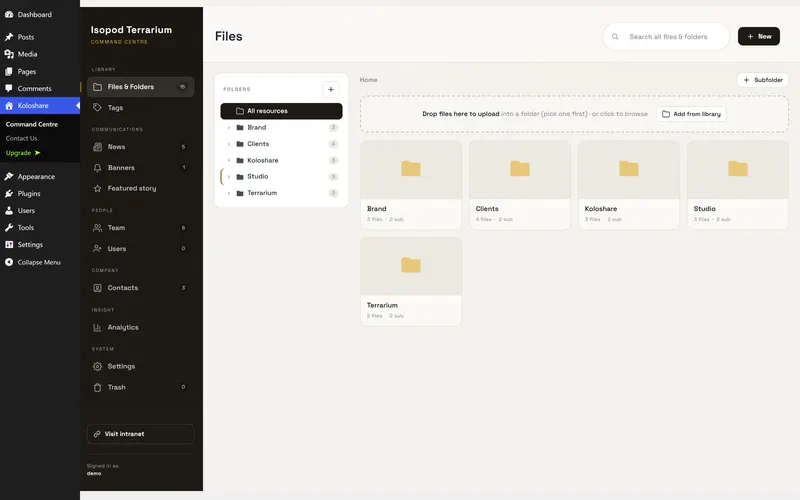
Task: Click the Featured story star icon
Action: (97, 188)
